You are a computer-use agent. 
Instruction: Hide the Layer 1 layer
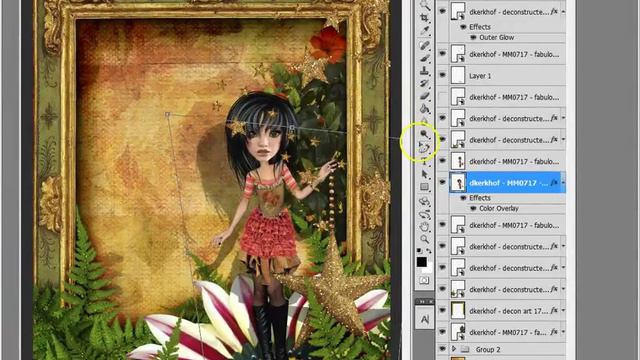442,76
